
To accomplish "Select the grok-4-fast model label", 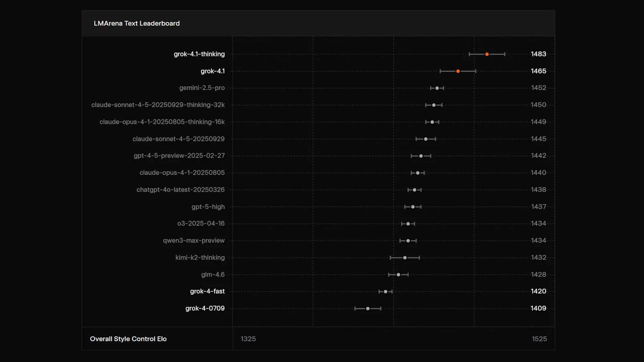I will 207,291.
